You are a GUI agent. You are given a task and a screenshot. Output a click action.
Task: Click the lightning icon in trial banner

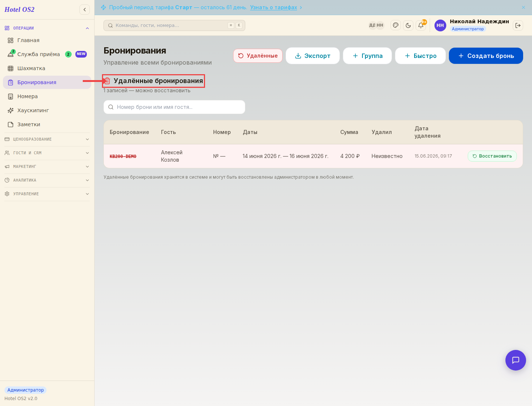tap(103, 7)
